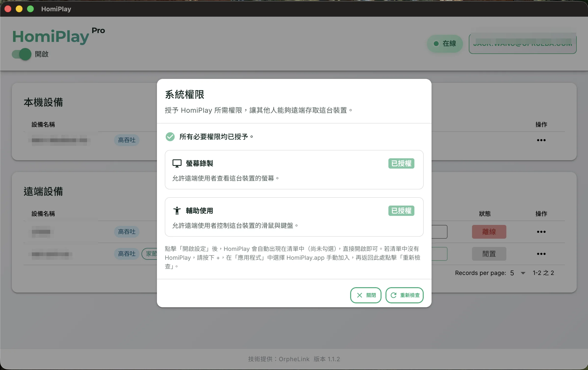
Task: Click the 高吞吐 tag in 本機設備
Action: point(127,140)
